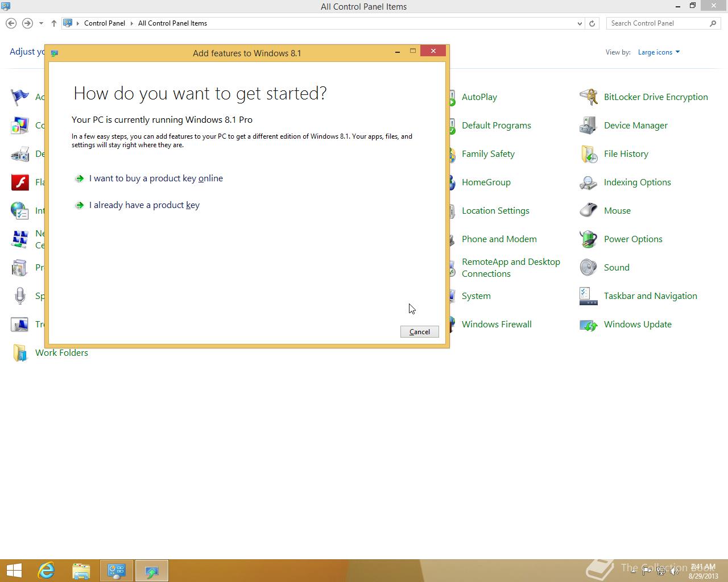Click the Programs and Features box icon
This screenshot has height=582, width=728.
pos(20,268)
